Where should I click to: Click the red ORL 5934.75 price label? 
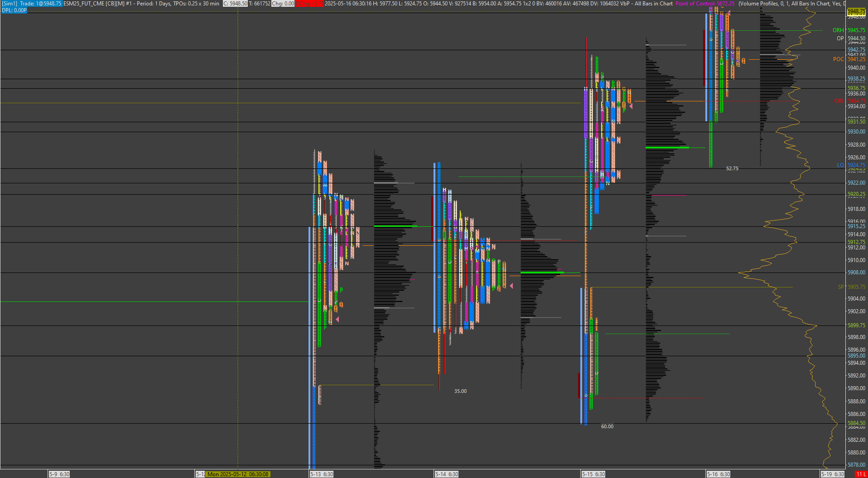click(849, 101)
